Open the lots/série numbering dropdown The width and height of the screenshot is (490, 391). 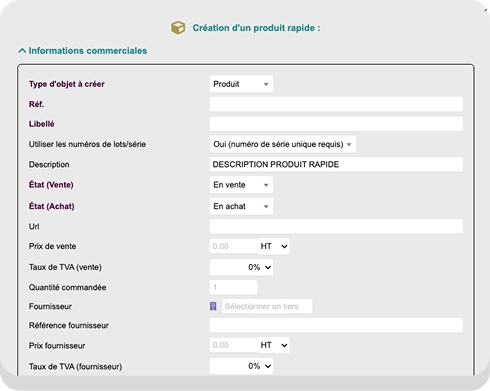point(282,144)
